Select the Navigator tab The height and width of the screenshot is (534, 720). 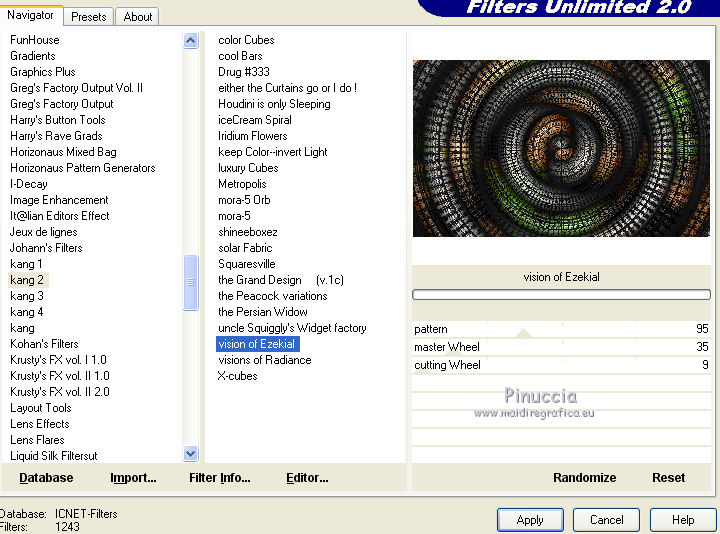click(30, 15)
